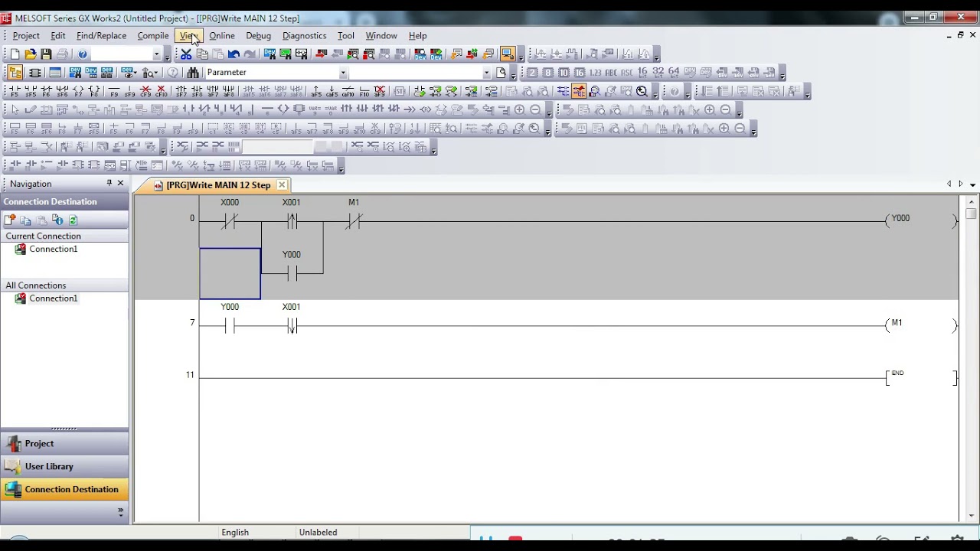Toggle the Navigation panel pin
The width and height of the screenshot is (980, 551).
[109, 184]
